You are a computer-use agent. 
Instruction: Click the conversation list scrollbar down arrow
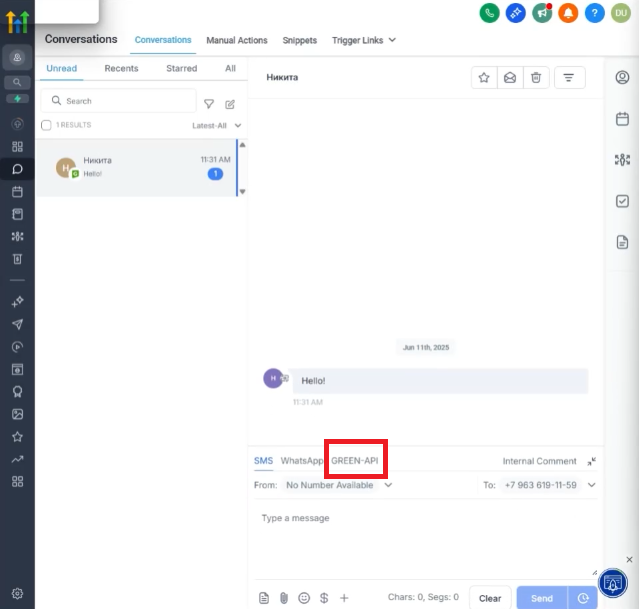242,191
